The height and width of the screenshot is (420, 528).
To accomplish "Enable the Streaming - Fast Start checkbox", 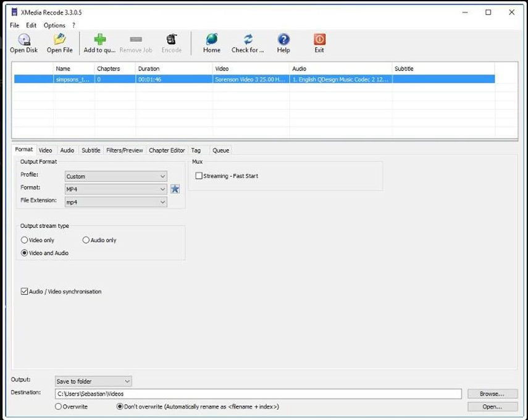I will click(199, 176).
